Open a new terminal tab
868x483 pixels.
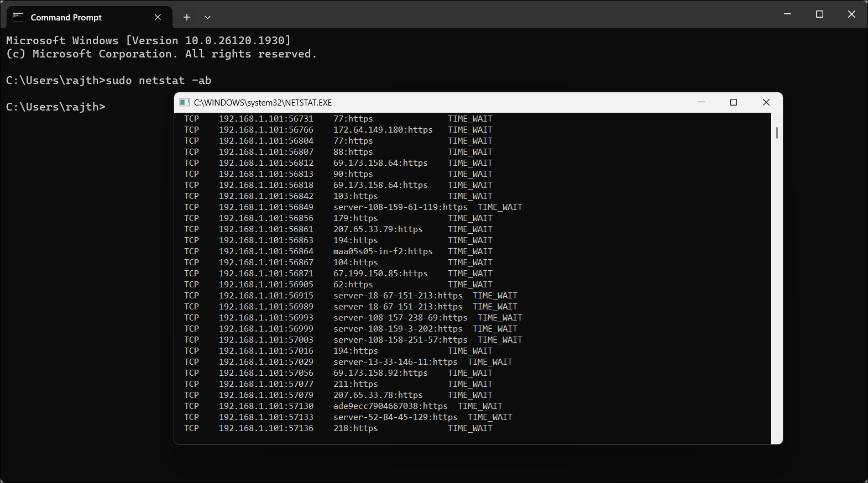(x=187, y=17)
